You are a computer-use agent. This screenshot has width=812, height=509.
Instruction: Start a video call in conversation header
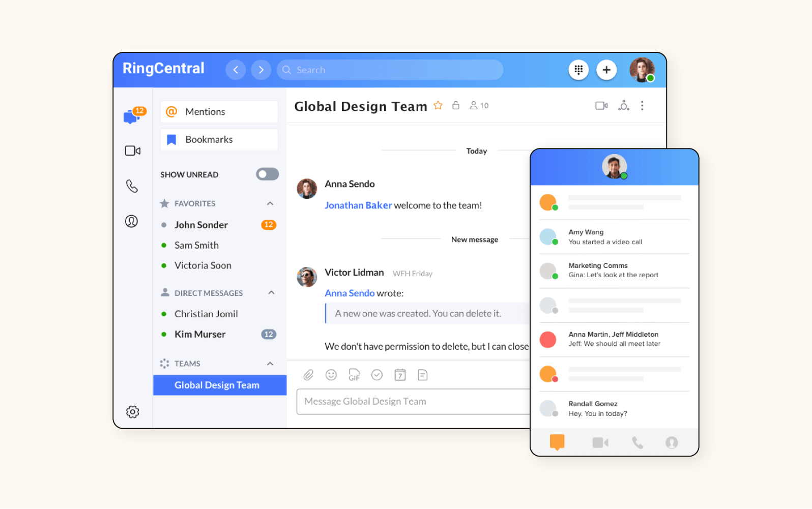(601, 105)
